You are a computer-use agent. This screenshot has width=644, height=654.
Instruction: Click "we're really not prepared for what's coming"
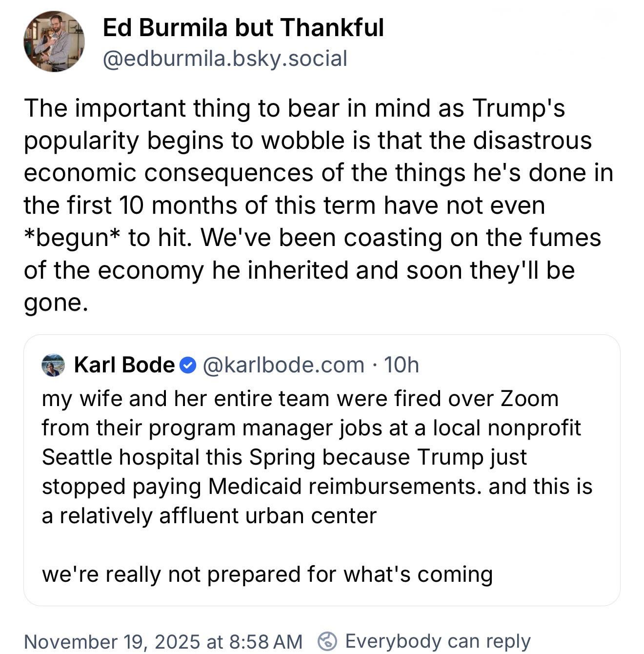click(x=267, y=574)
